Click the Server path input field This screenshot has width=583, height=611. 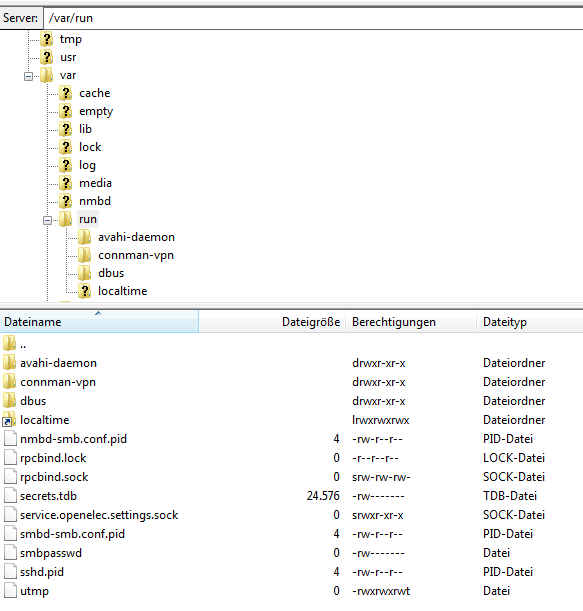tap(313, 18)
